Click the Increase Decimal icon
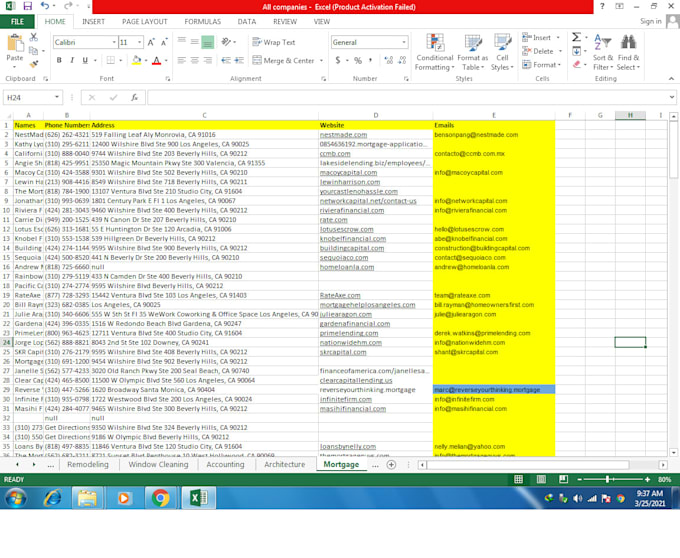The image size is (680, 558). click(389, 60)
